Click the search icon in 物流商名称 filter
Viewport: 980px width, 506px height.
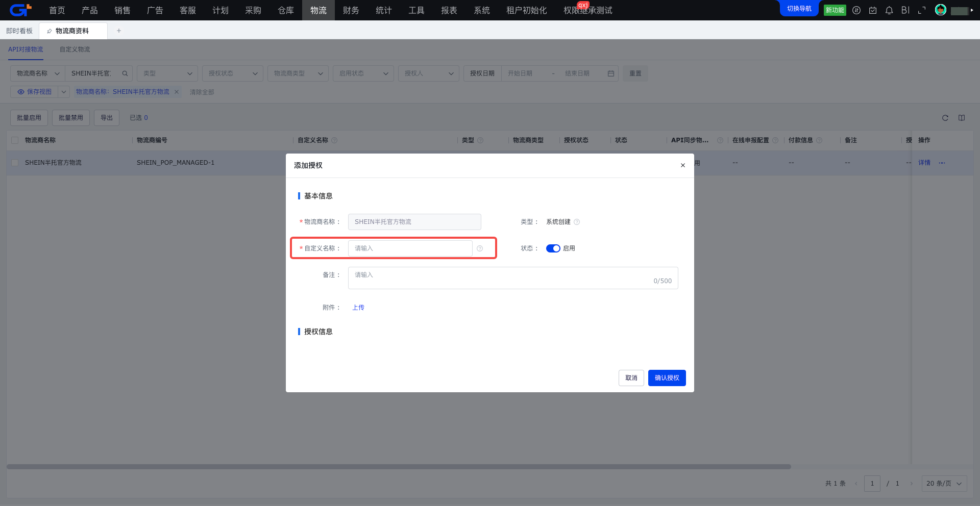125,73
